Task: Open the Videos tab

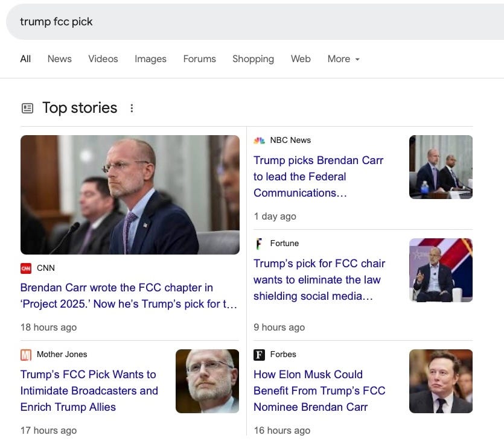Action: click(103, 59)
